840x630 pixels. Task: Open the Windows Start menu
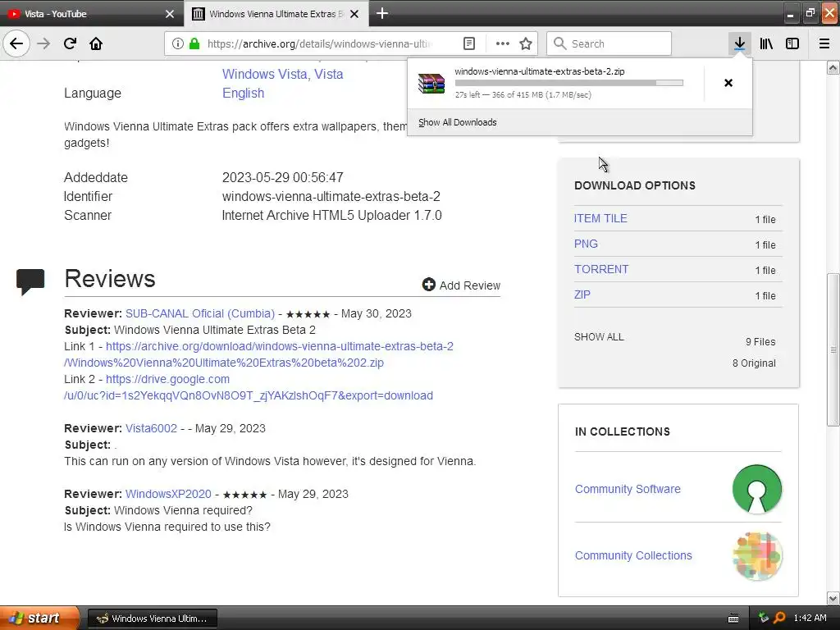click(39, 618)
